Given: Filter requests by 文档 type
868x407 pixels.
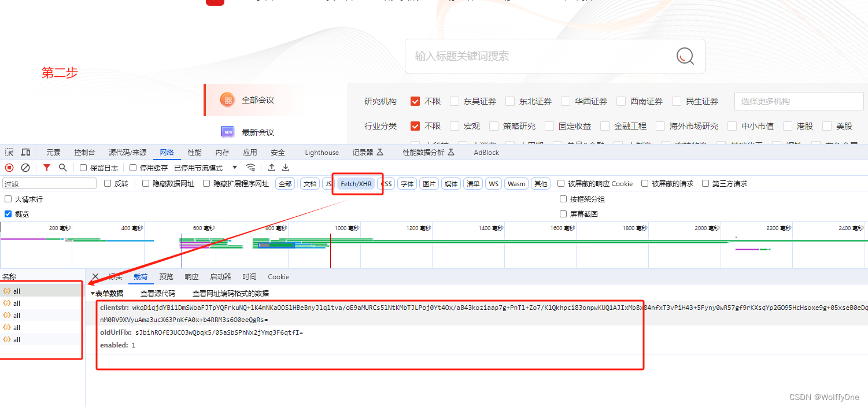Looking at the screenshot, I should click(x=310, y=184).
